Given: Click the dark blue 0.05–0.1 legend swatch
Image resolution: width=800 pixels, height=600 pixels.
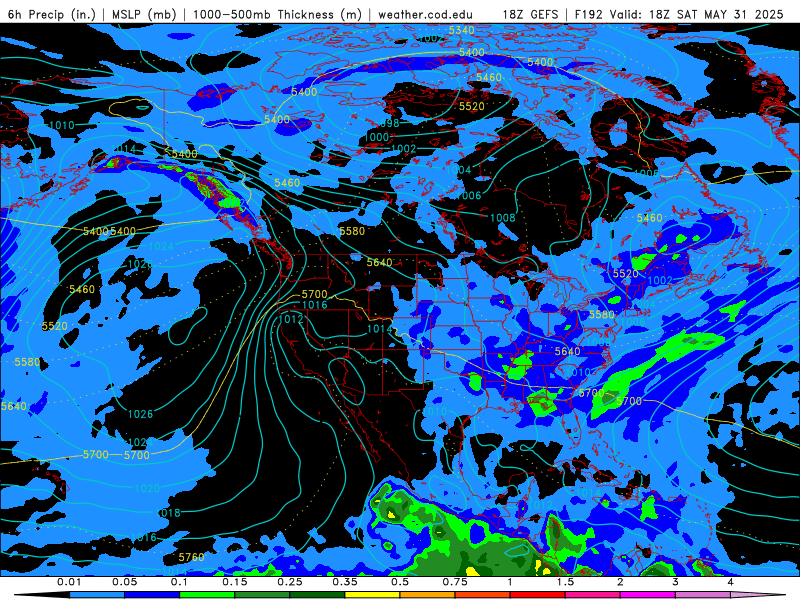Looking at the screenshot, I should point(152,595).
